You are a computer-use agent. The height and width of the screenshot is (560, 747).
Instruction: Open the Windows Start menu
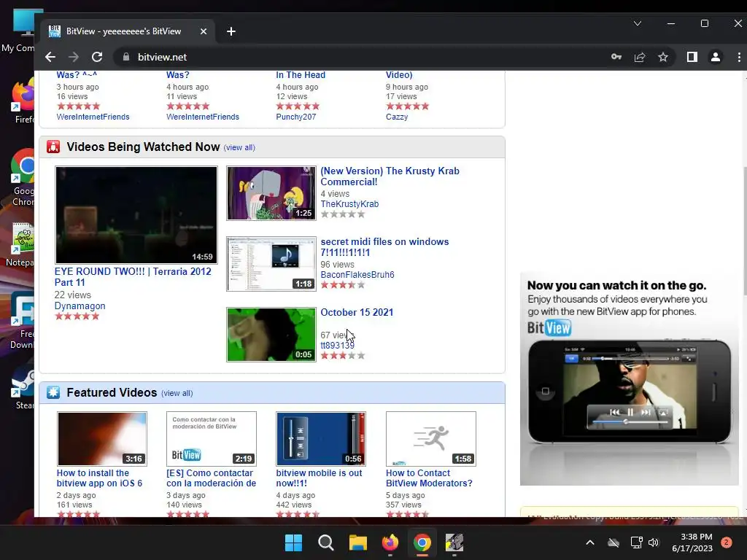[293, 542]
